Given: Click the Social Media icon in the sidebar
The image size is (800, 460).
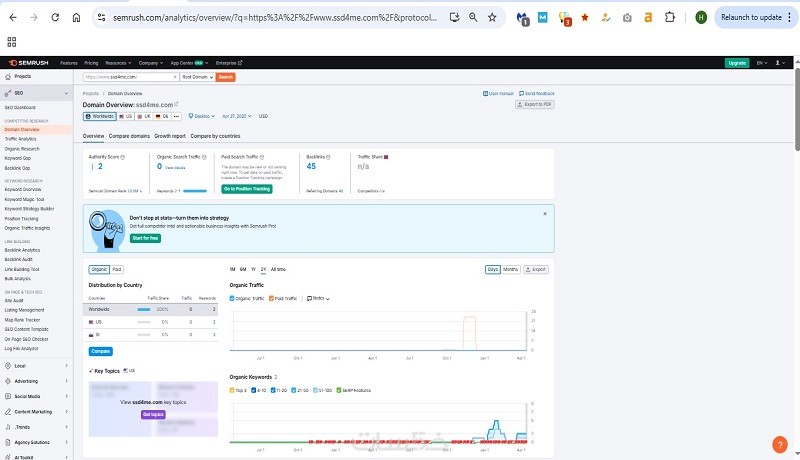Looking at the screenshot, I should 8,396.
